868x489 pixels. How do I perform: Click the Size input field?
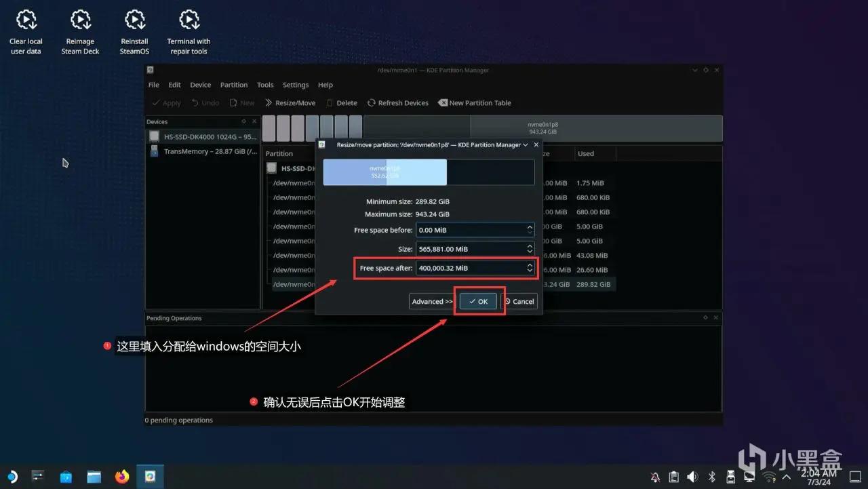(475, 249)
